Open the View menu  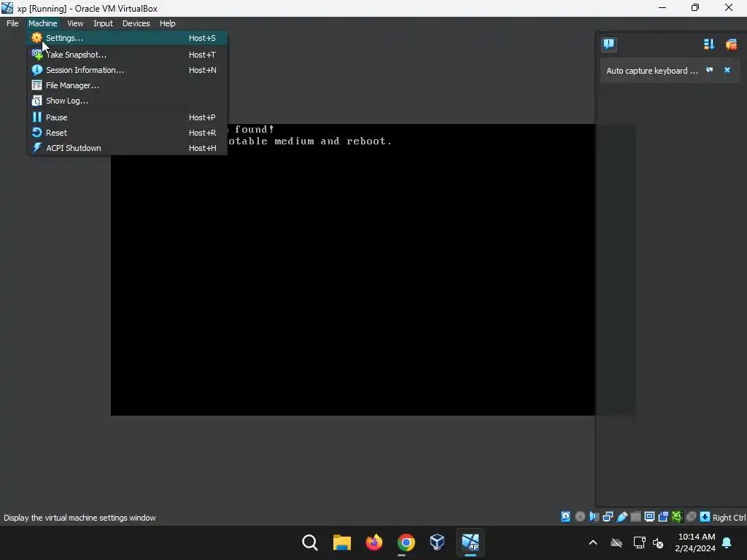pos(75,23)
